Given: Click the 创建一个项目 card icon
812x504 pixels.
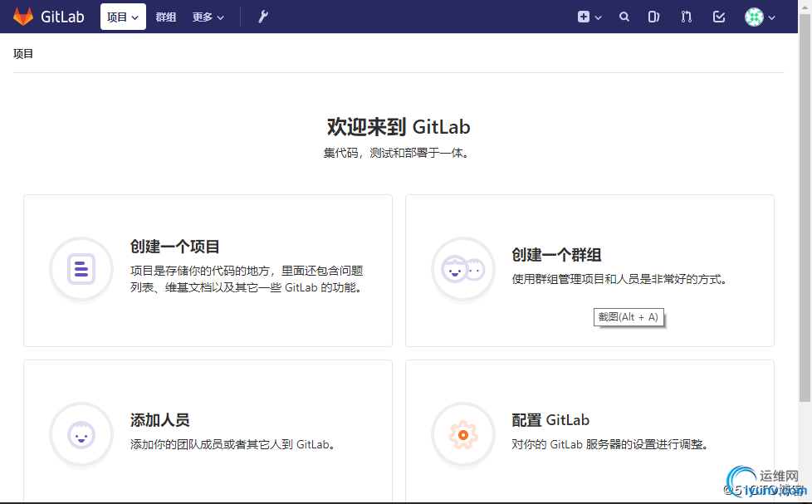Looking at the screenshot, I should point(81,269).
